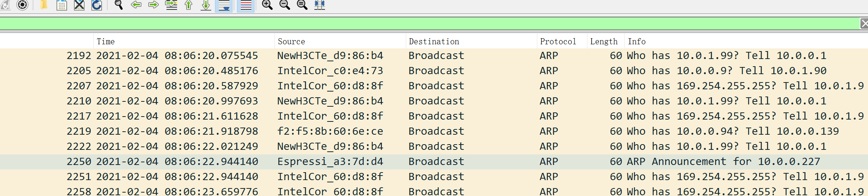
Task: Open Find Packet magnifier tool
Action: click(x=118, y=5)
